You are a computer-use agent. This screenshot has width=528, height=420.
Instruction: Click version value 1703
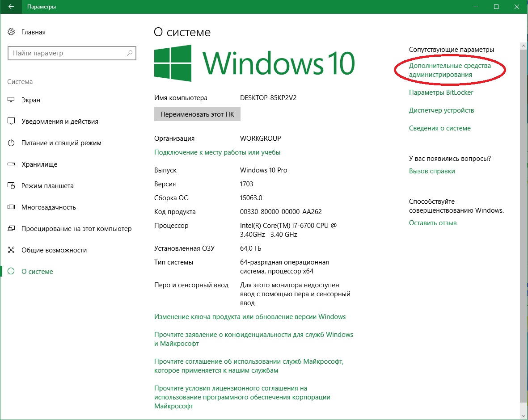246,184
